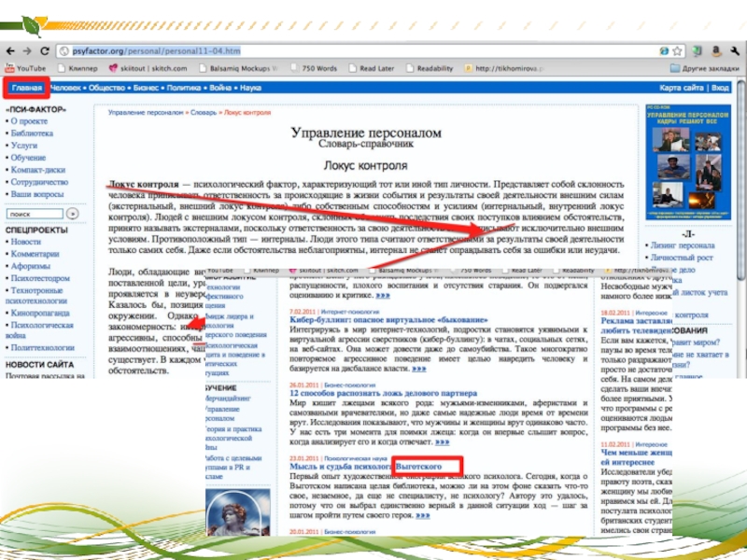Image resolution: width=747 pixels, height=560 pixels.
Task: Click the поиск search field
Action: [x=35, y=214]
